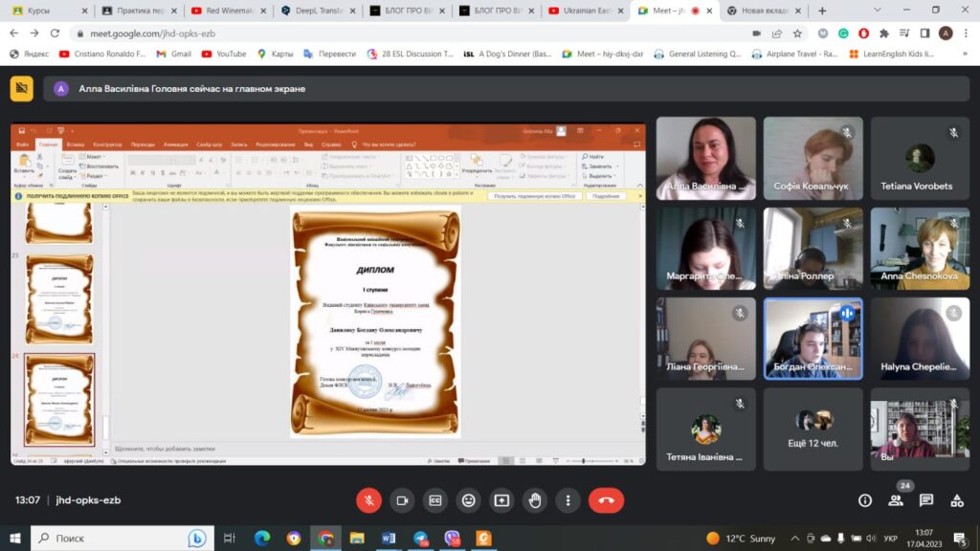This screenshot has height=551, width=980.
Task: Switch to the DeepL Translate browser tab
Action: [x=313, y=11]
